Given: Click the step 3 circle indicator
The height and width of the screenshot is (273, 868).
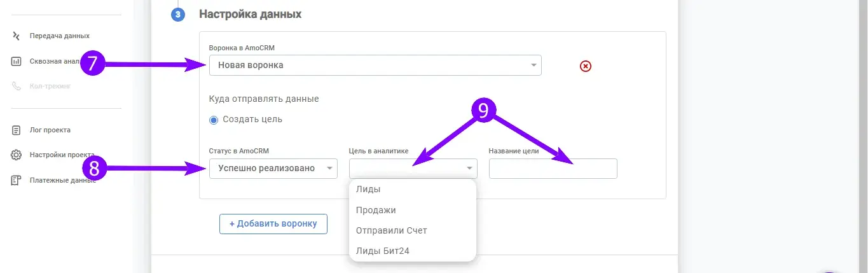Looking at the screenshot, I should [177, 14].
